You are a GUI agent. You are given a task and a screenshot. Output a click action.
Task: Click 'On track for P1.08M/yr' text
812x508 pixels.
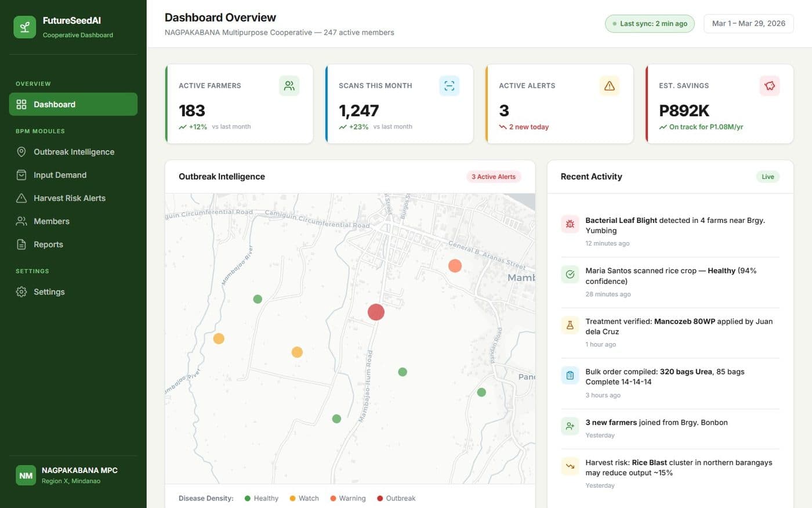click(x=706, y=127)
